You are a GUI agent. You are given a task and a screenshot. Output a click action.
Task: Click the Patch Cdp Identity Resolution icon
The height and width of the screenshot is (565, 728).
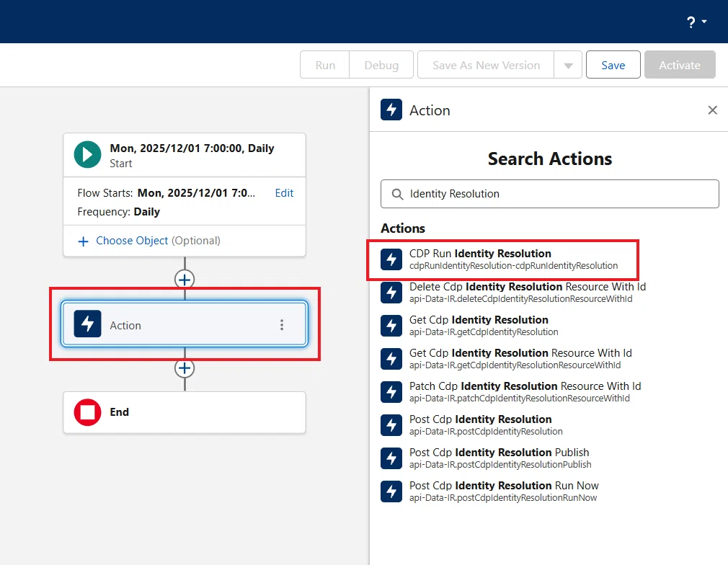(391, 392)
